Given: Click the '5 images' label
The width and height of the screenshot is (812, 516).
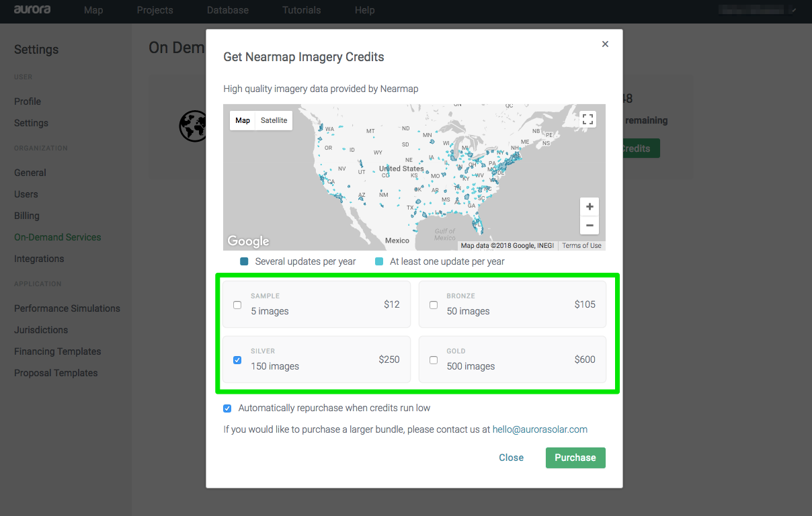Looking at the screenshot, I should point(270,311).
